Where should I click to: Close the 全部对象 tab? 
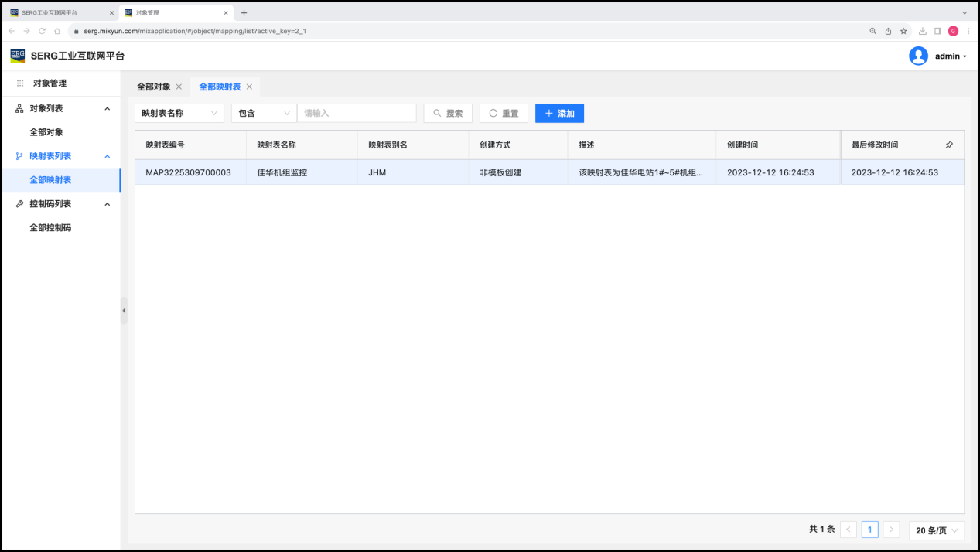click(179, 87)
